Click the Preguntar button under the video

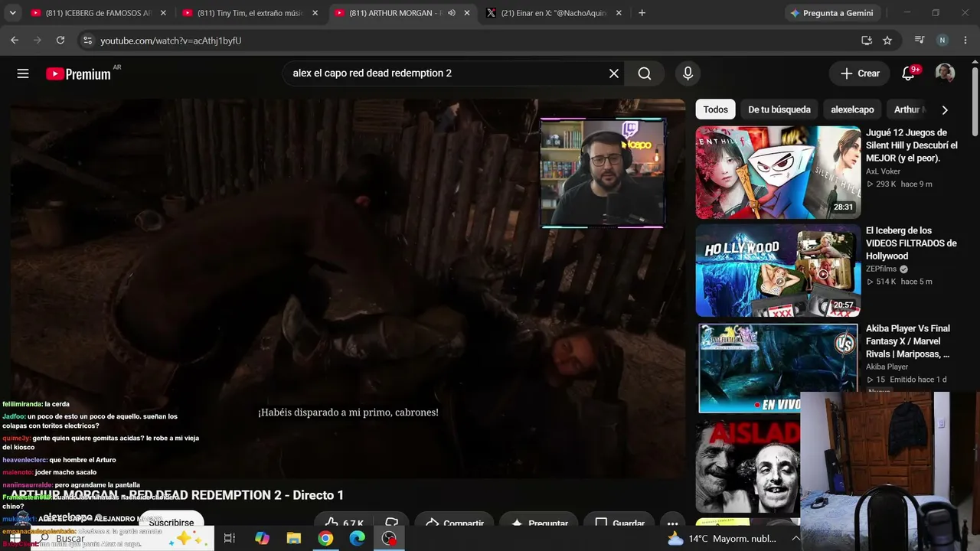[539, 523]
